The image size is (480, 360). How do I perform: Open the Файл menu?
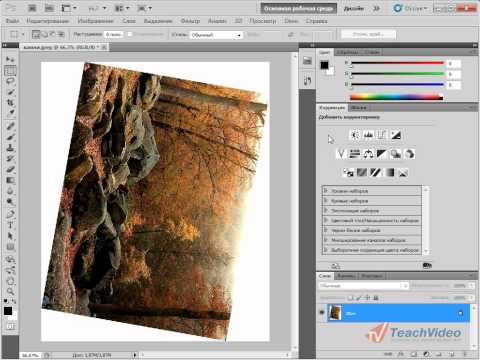point(12,21)
